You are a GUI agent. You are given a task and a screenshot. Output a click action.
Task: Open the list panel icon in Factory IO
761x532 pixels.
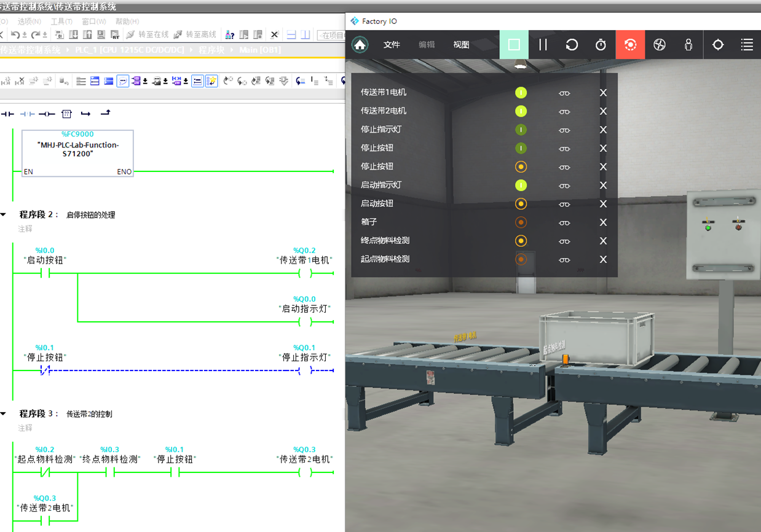coord(747,45)
